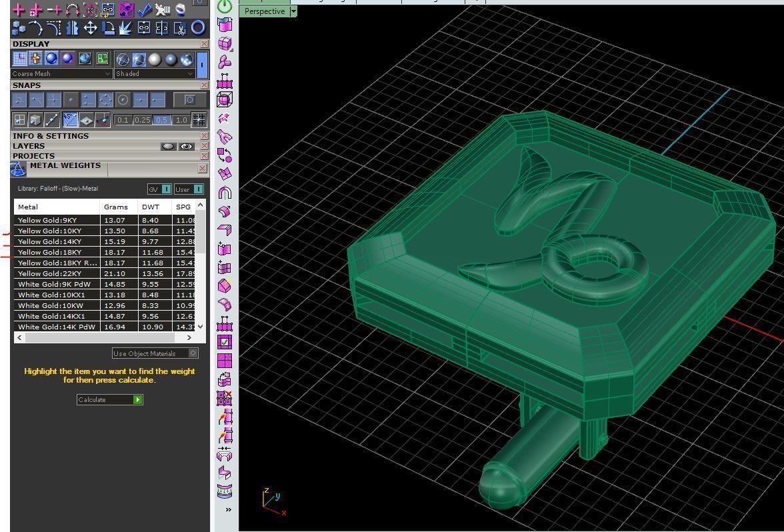Toggle the circle-center object snap
The height and width of the screenshot is (532, 784).
[x=123, y=100]
